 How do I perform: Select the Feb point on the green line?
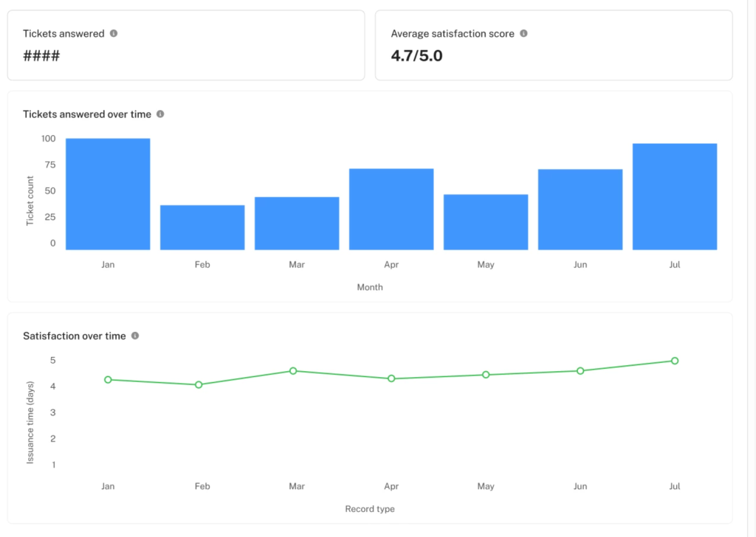tap(198, 384)
